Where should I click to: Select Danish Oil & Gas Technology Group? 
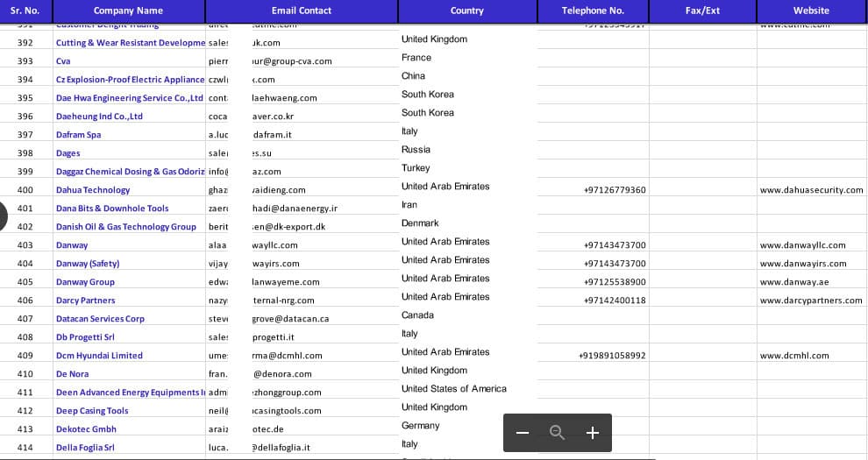[125, 227]
